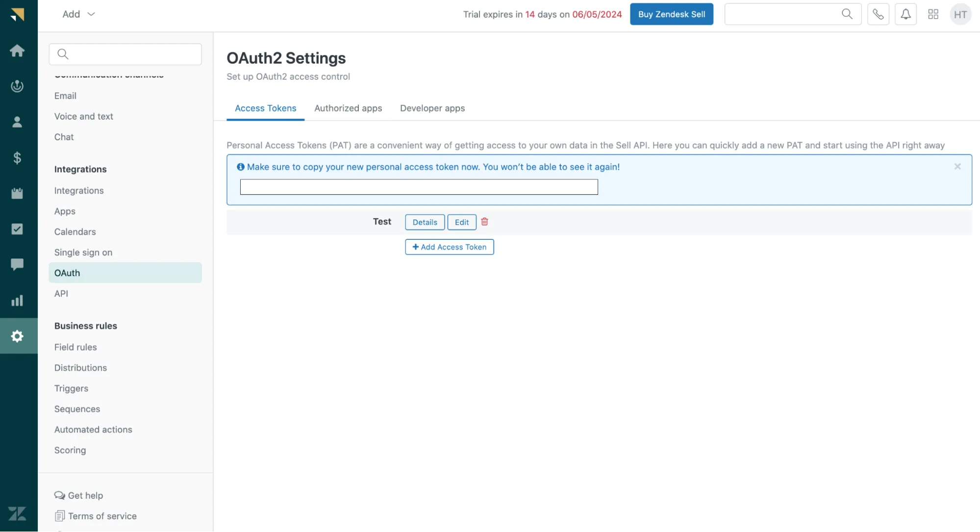Click the Settings gear icon in sidebar
The image size is (980, 532).
click(17, 336)
